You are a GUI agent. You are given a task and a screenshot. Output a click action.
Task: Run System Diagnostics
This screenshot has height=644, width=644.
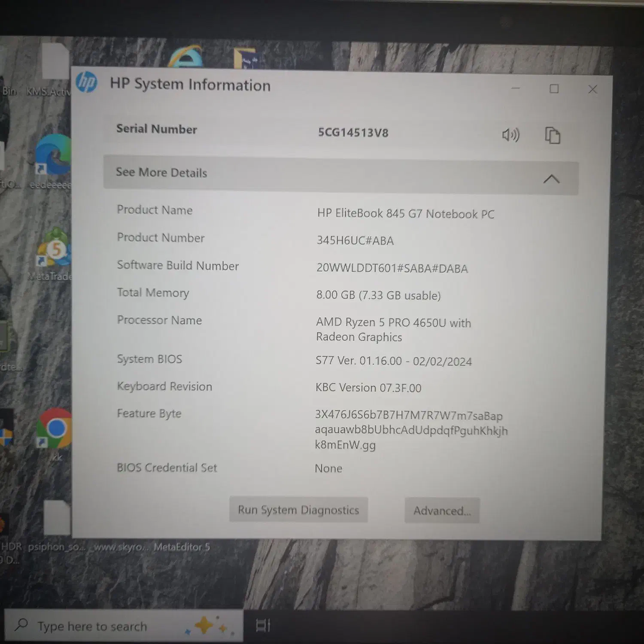click(x=298, y=510)
